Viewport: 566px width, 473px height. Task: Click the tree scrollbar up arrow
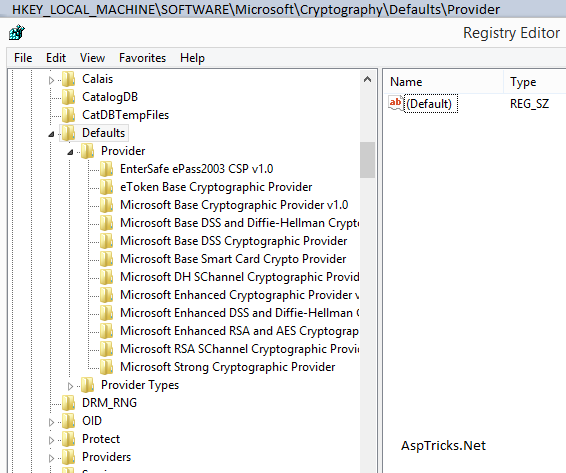[367, 79]
